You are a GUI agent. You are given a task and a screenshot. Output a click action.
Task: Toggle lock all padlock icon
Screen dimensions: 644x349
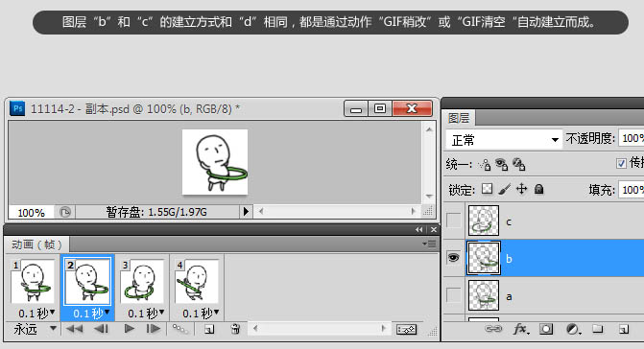coord(538,189)
